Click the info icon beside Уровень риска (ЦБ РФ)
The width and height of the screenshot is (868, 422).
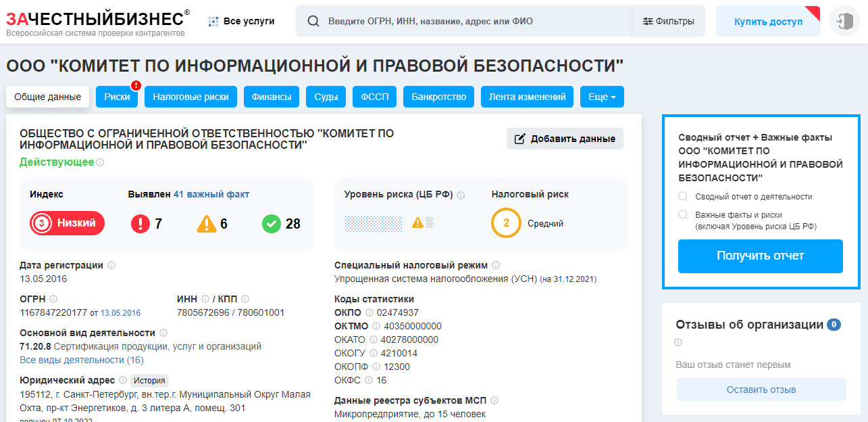point(460,195)
